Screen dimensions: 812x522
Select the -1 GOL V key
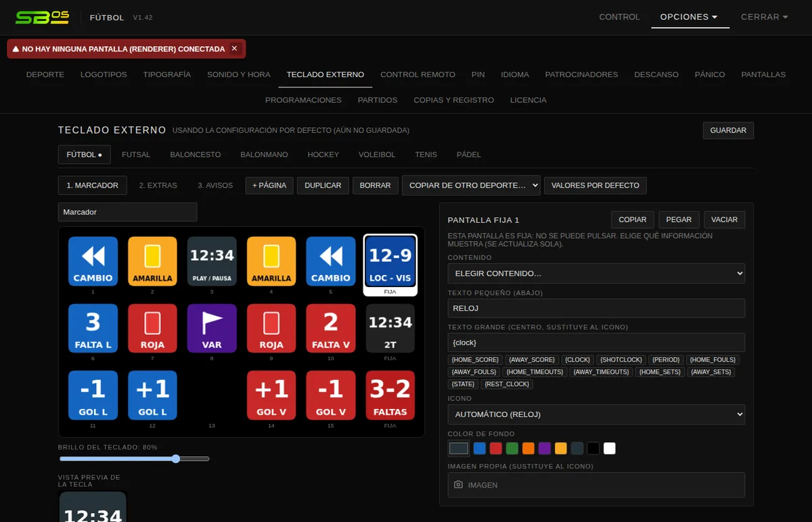[331, 395]
